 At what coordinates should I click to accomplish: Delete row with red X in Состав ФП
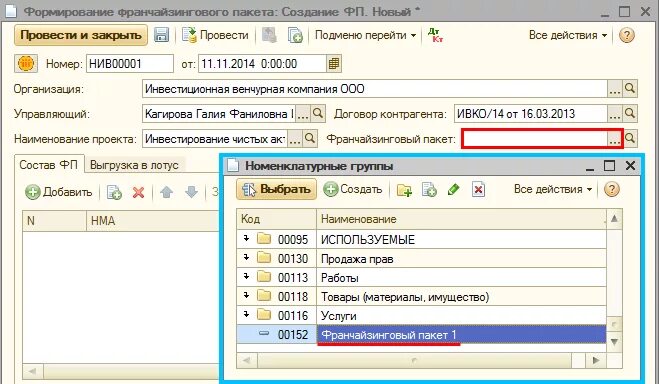pyautogui.click(x=138, y=192)
